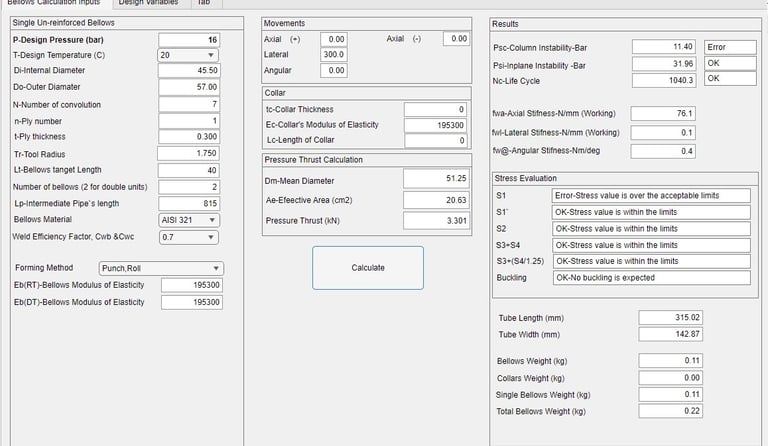Click the Angular movement input field
Viewport: 768px width, 446px height.
[334, 70]
